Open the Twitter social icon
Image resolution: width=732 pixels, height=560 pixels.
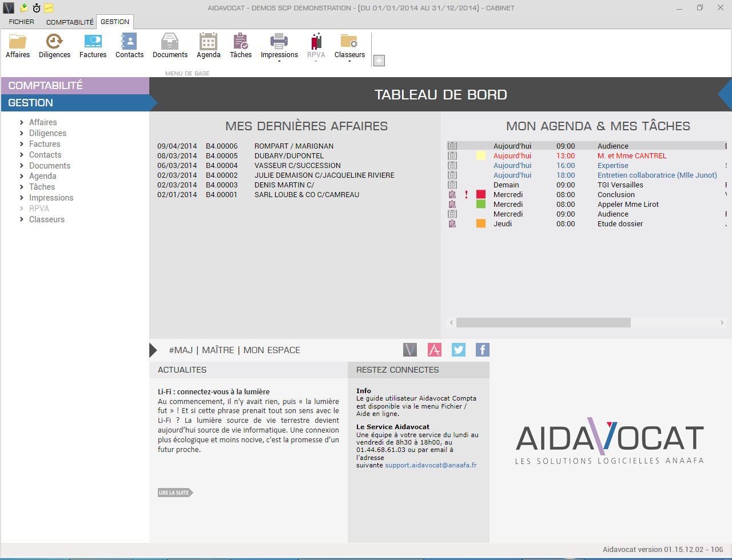click(x=459, y=350)
